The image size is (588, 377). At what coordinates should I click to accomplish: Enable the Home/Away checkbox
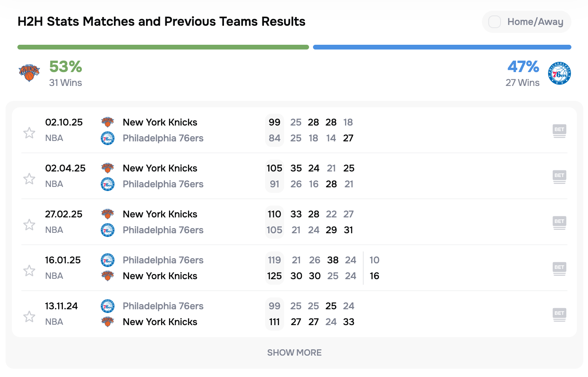click(x=495, y=22)
